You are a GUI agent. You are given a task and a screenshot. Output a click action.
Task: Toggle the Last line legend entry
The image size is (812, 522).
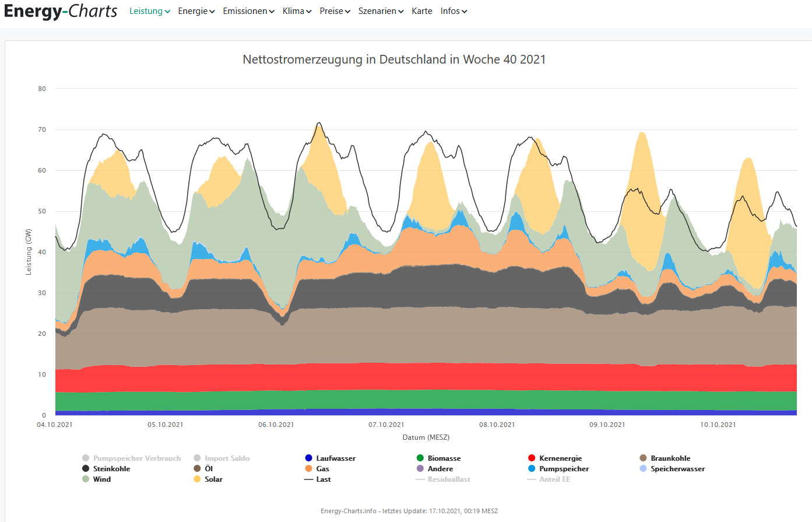[318, 479]
